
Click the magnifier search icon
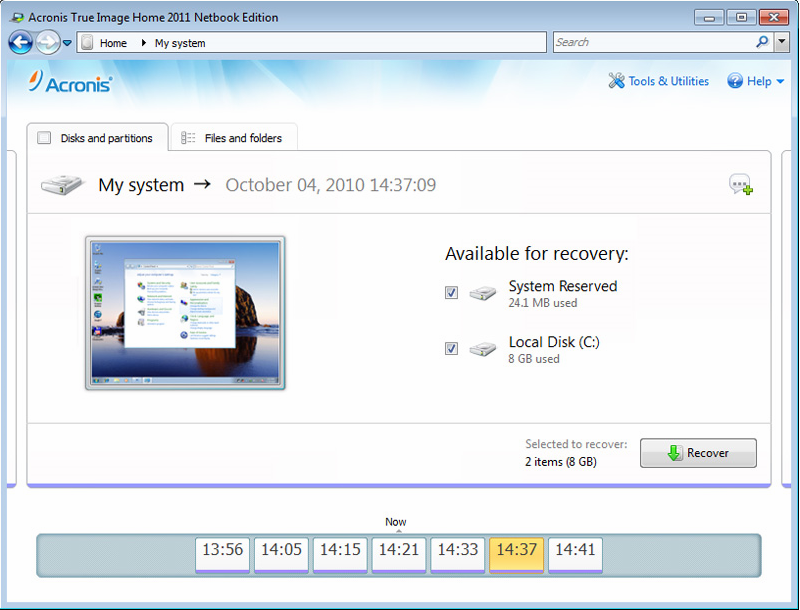point(762,42)
